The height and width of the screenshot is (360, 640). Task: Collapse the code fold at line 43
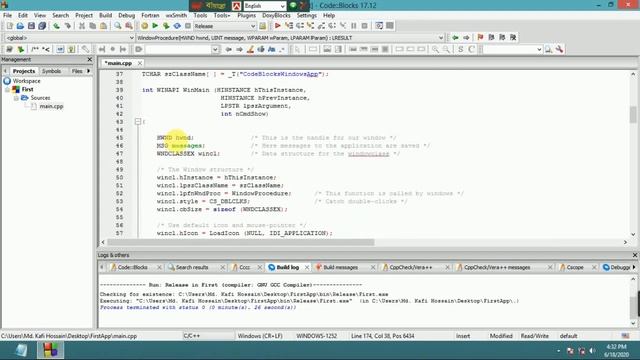(138, 122)
